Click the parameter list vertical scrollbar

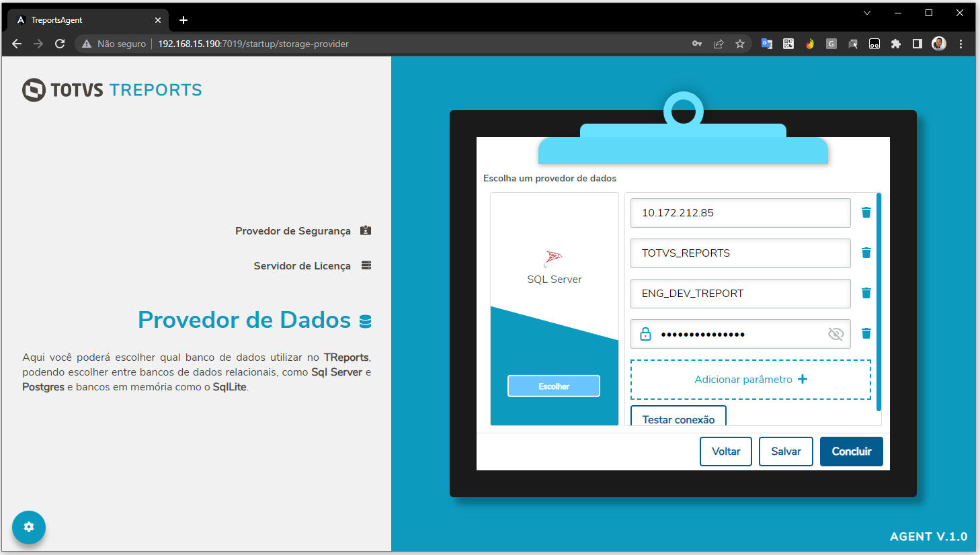(879, 302)
